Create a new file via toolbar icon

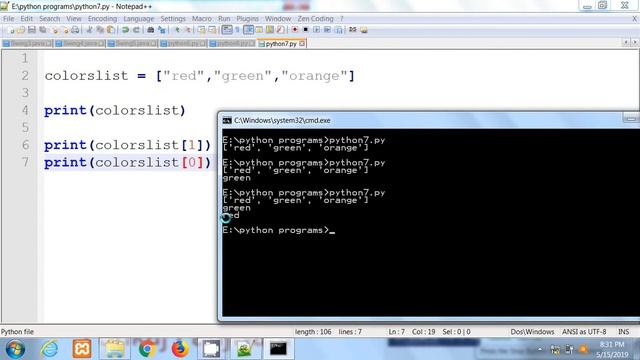[11, 30]
